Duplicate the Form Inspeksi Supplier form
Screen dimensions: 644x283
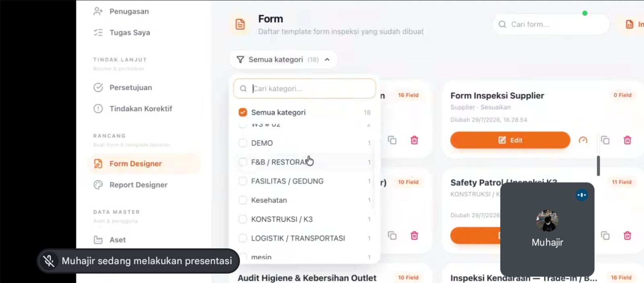(605, 140)
